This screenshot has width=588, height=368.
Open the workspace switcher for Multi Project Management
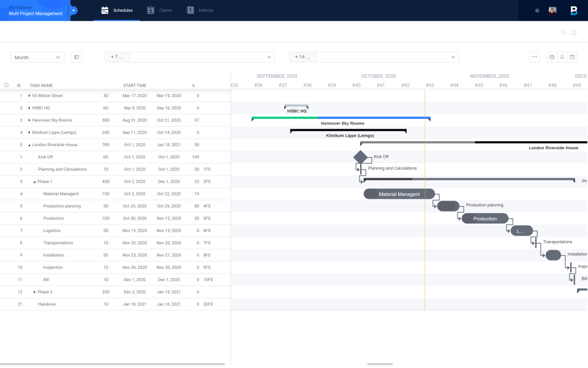(73, 10)
